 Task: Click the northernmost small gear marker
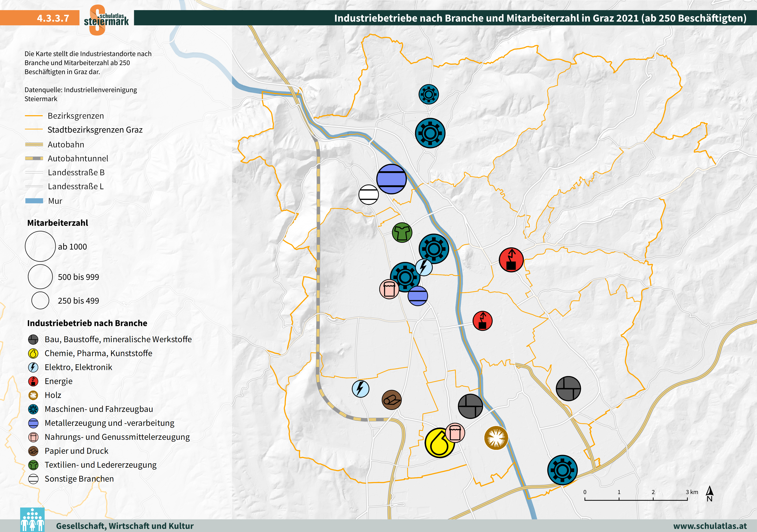(428, 94)
